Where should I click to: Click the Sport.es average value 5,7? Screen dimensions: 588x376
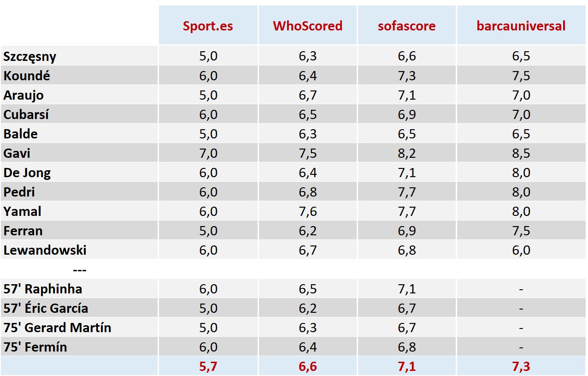(x=208, y=366)
